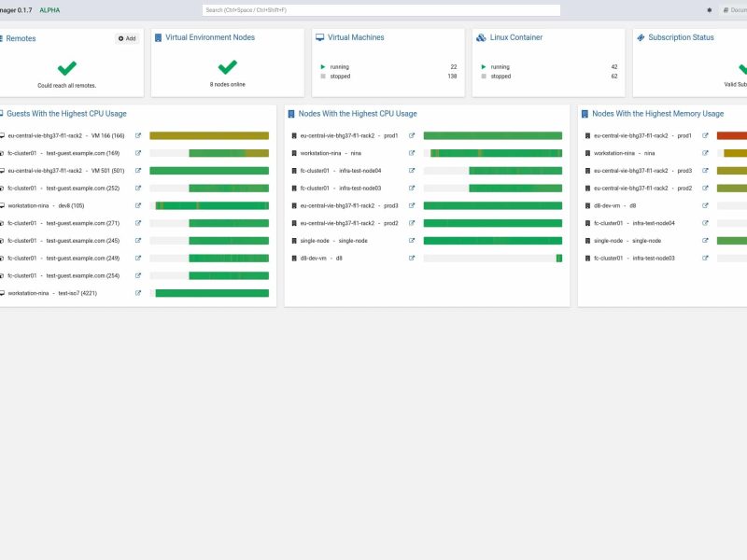Click the Virtual Machines monitor icon
The width and height of the screenshot is (747, 560).
point(319,37)
